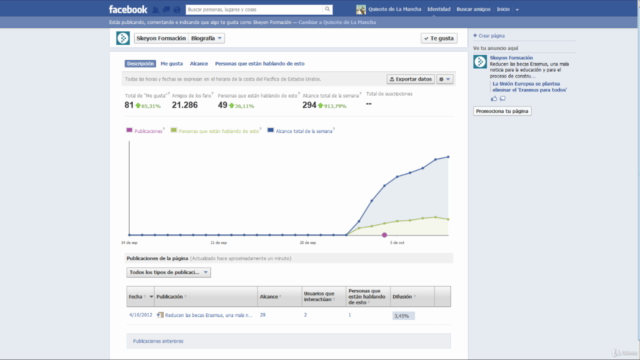Toggle the Te gusta button
This screenshot has width=640, height=360.
pyautogui.click(x=439, y=38)
